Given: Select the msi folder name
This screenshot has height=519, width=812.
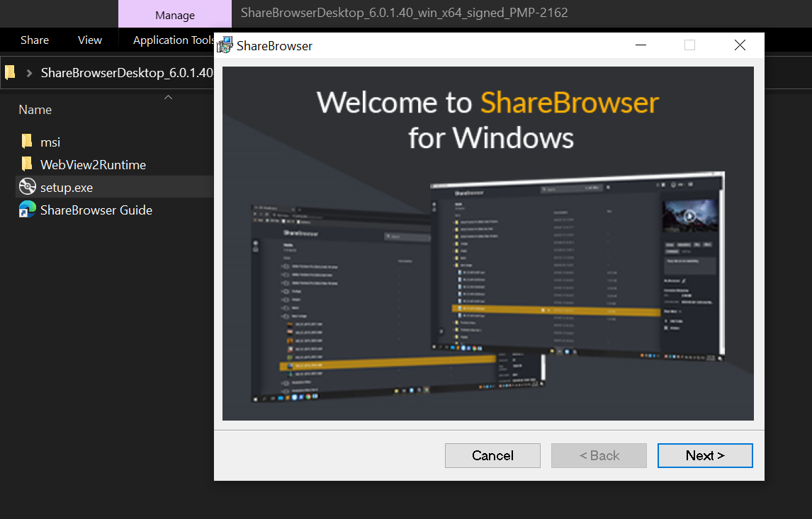Looking at the screenshot, I should click(50, 142).
